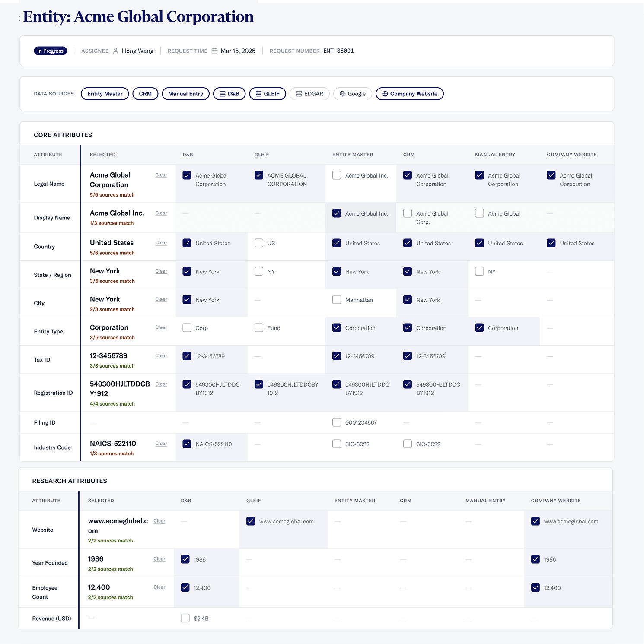Uncheck Corporation in the Manual Entry column
This screenshot has width=644, height=644.
point(479,327)
